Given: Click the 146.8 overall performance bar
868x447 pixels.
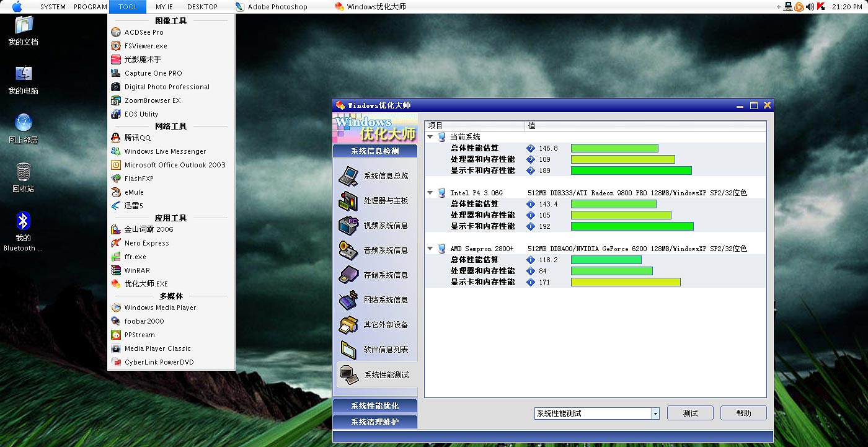Looking at the screenshot, I should tap(614, 148).
